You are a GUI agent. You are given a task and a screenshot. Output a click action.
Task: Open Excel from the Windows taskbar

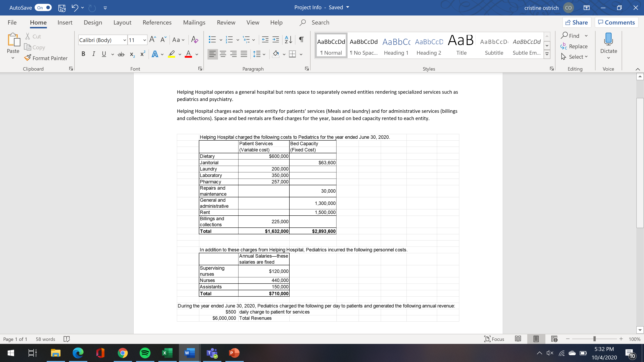[x=167, y=353]
